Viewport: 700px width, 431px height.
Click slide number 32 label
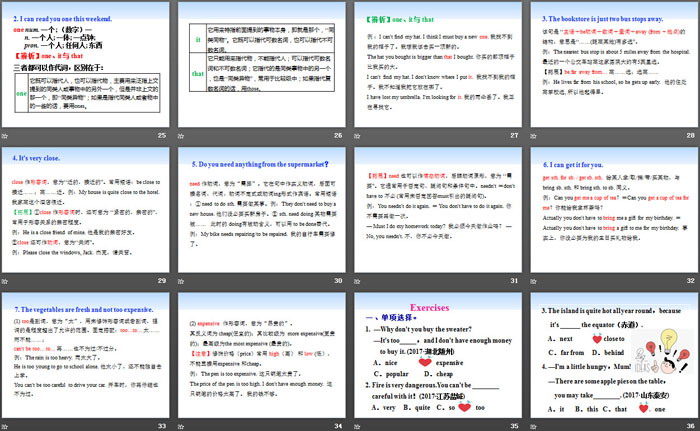tap(691, 281)
